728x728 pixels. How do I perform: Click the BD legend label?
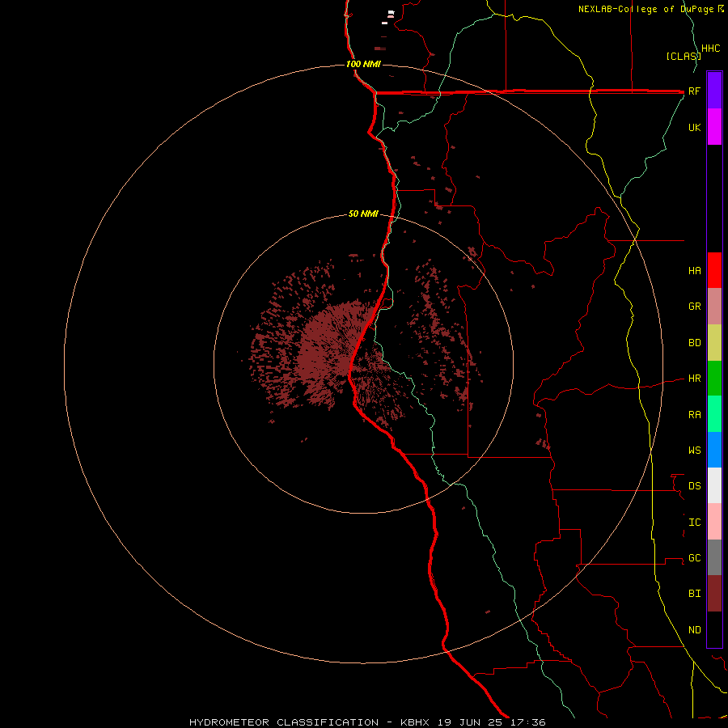click(x=695, y=343)
